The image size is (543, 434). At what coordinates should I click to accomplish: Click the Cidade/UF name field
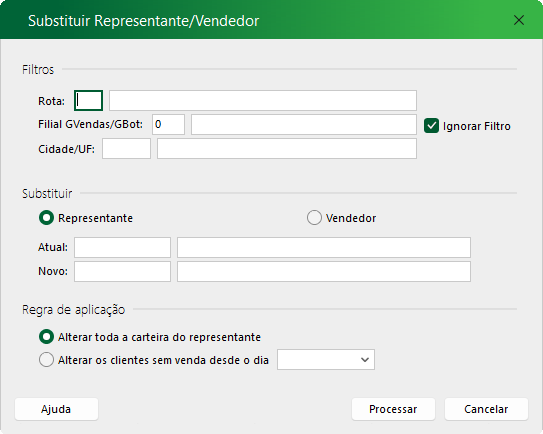click(287, 149)
